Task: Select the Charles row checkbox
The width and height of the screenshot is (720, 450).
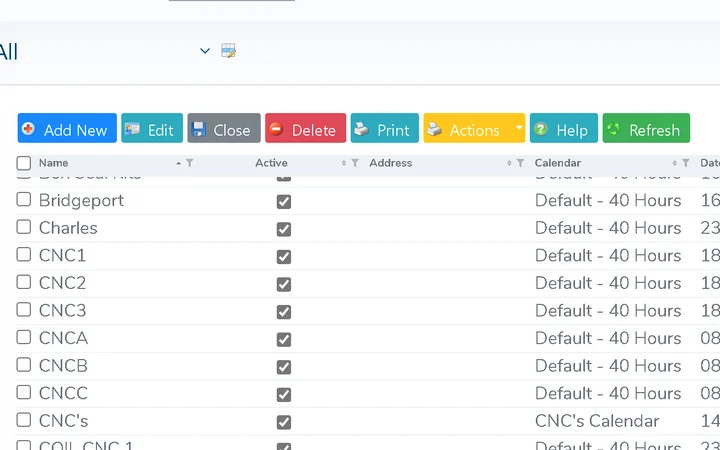Action: (x=24, y=227)
